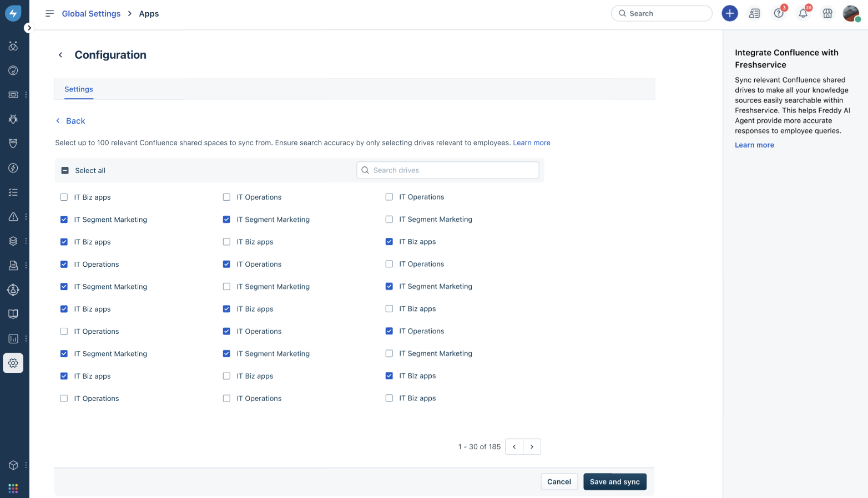Open the notifications bell icon

[803, 13]
